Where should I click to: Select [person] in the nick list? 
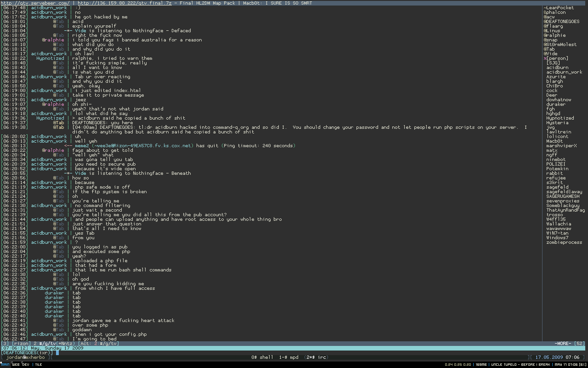pos(557,58)
